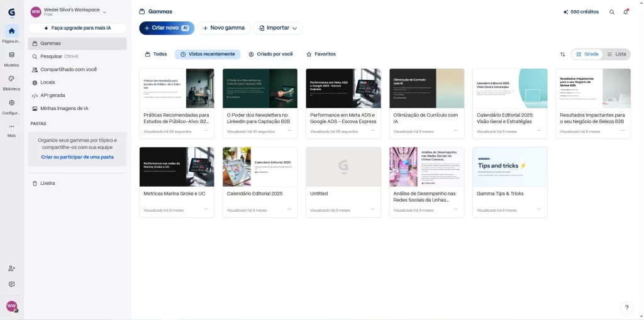Select the Favoritos tab

[321, 55]
